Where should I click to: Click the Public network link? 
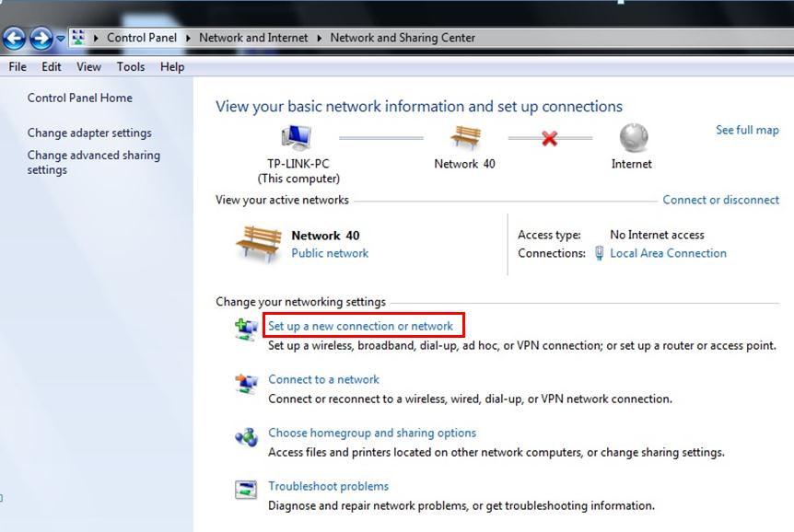point(330,253)
